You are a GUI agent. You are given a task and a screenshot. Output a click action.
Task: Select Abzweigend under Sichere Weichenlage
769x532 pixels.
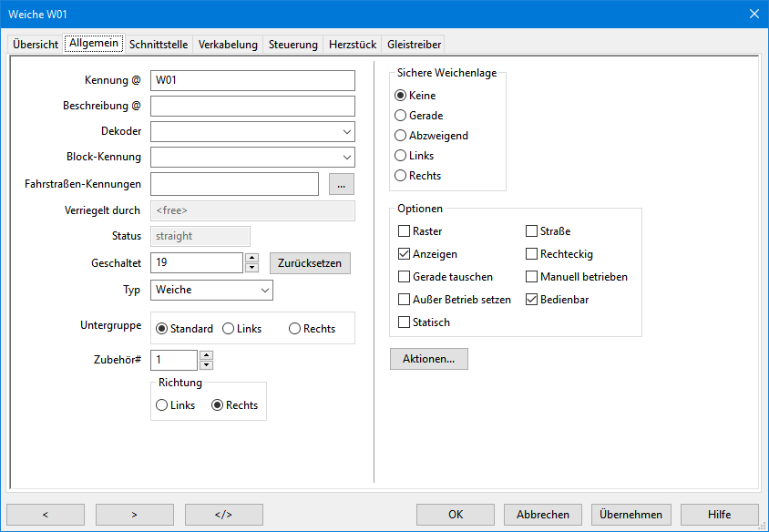400,136
